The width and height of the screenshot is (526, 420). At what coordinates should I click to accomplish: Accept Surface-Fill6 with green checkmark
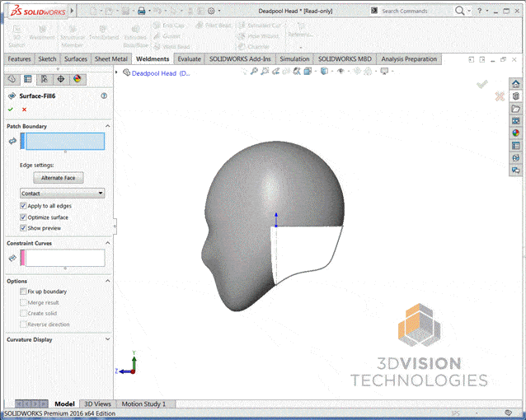[x=11, y=110]
